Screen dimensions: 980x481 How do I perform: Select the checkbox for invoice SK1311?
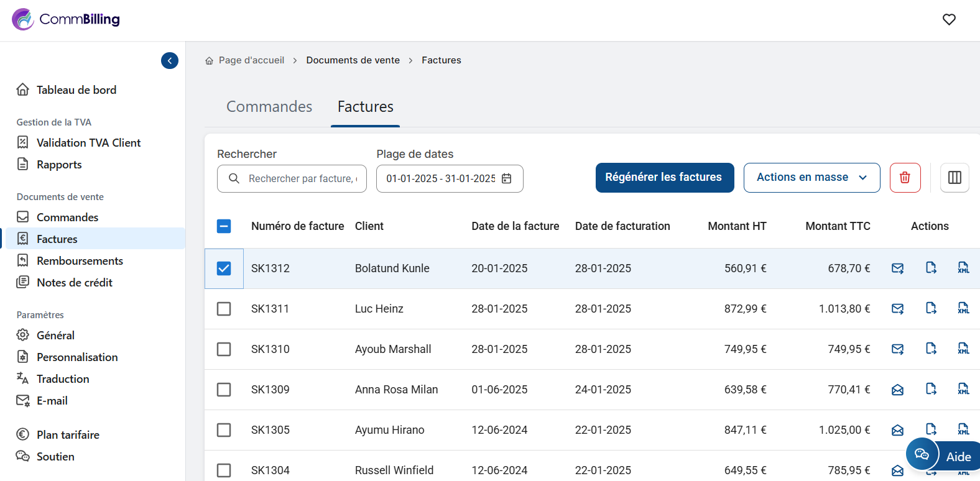click(224, 309)
